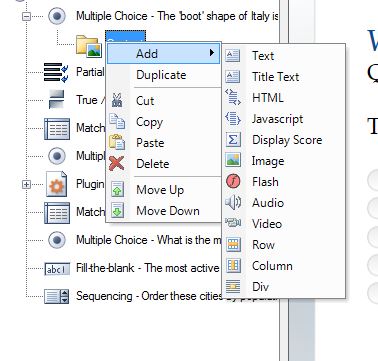Click the Sequencing question icon

coord(57,296)
